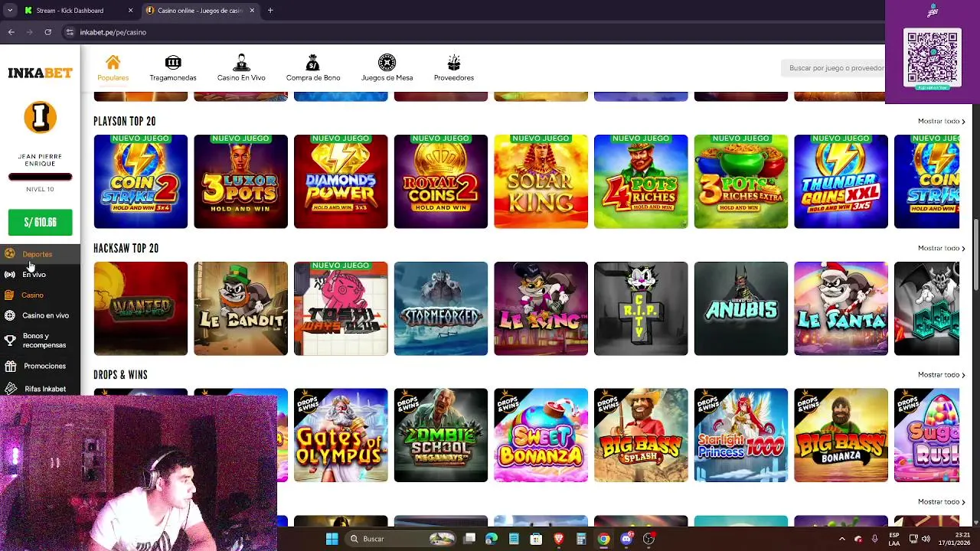980x551 pixels.
Task: Open the Deportes link in sidebar
Action: pos(38,254)
